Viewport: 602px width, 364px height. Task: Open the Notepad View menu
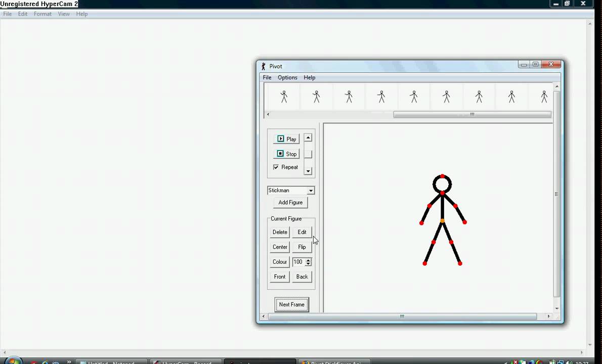coord(64,14)
